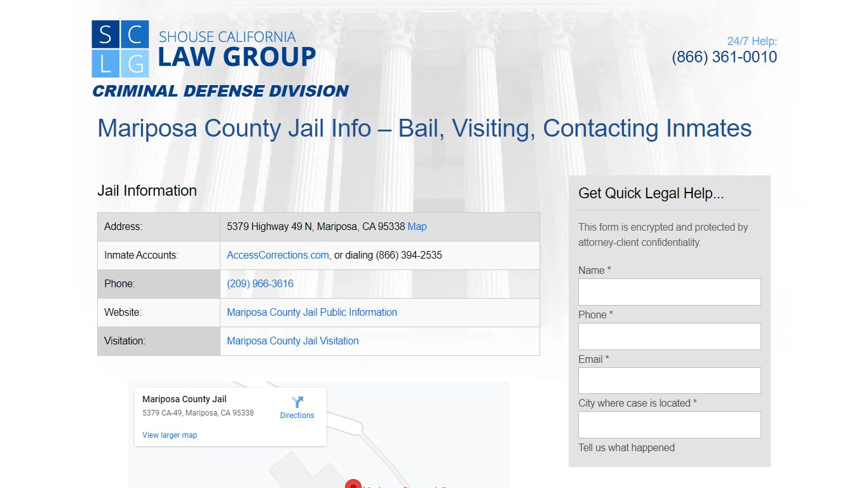This screenshot has width=868, height=488.
Task: Focus the City where case is located field
Action: click(670, 424)
